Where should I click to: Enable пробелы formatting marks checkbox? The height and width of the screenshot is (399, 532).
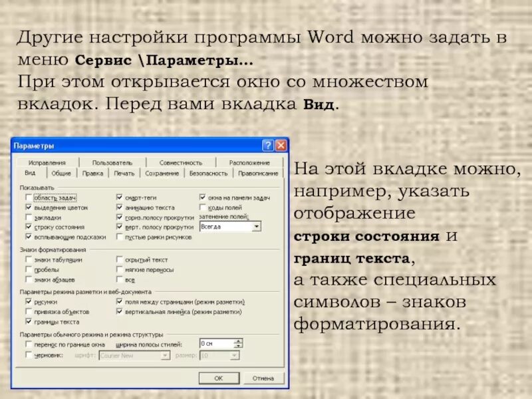point(29,269)
